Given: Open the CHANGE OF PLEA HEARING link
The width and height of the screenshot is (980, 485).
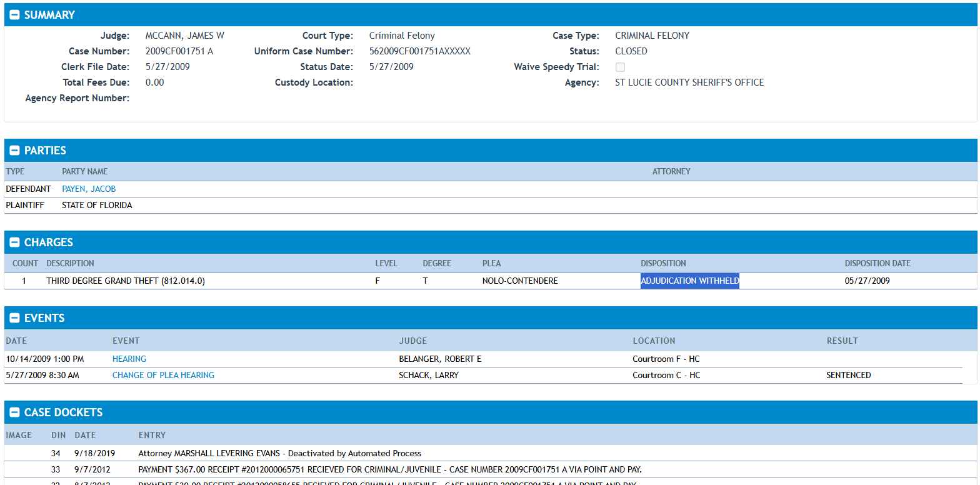Looking at the screenshot, I should [163, 375].
